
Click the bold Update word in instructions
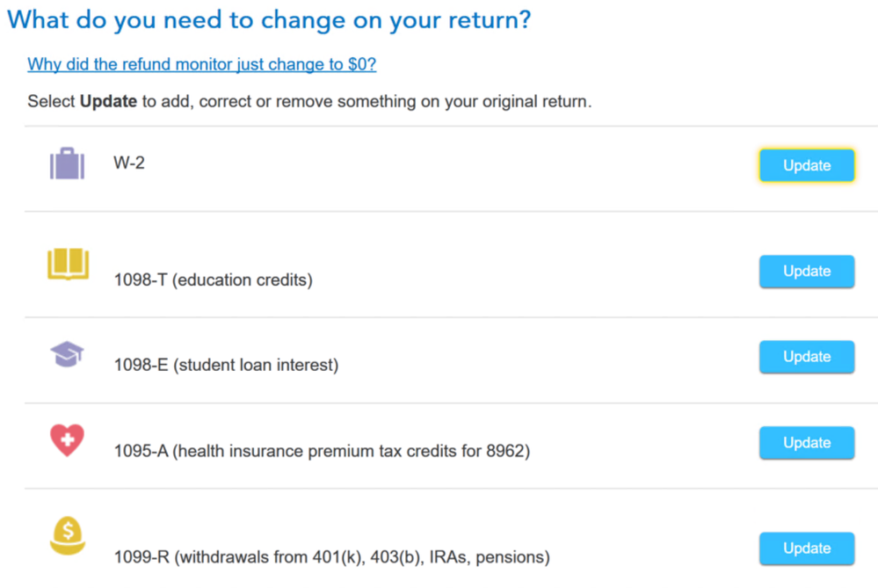click(x=108, y=102)
